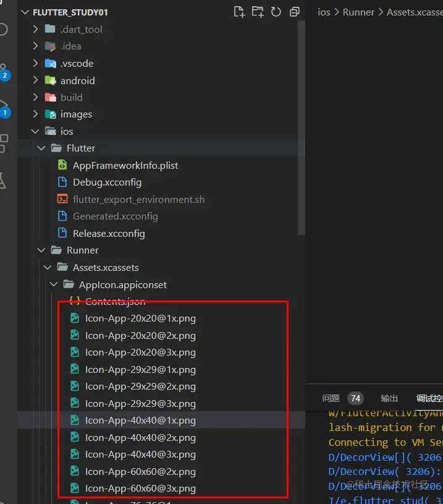
Task: Expand the .dart_tool folder chevron
Action: (x=35, y=29)
